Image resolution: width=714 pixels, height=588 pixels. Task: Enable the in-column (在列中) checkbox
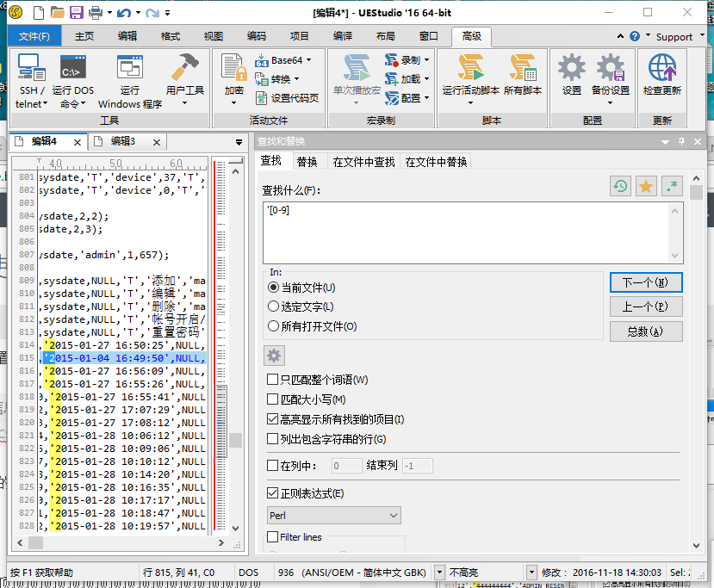tap(272, 466)
